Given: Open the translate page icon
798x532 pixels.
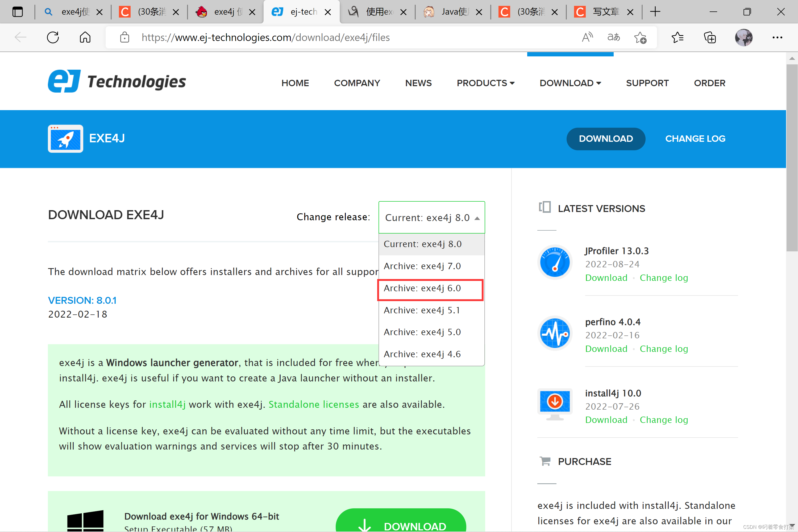Looking at the screenshot, I should pyautogui.click(x=613, y=37).
